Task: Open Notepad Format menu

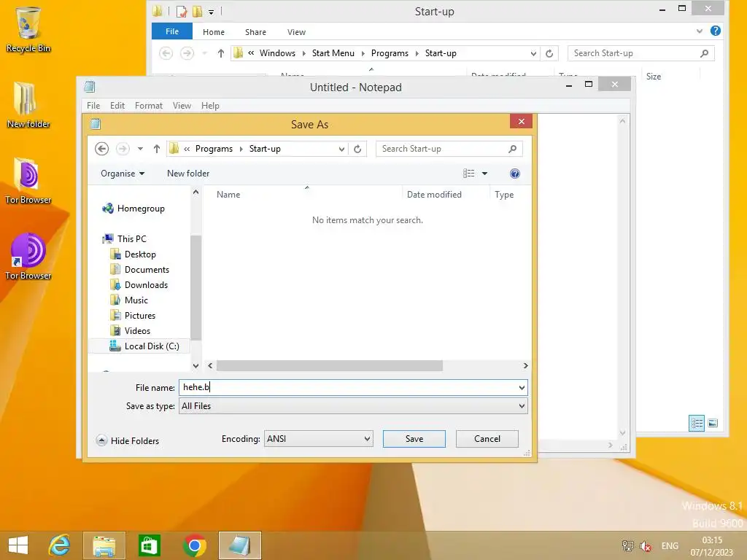Action: pyautogui.click(x=149, y=106)
